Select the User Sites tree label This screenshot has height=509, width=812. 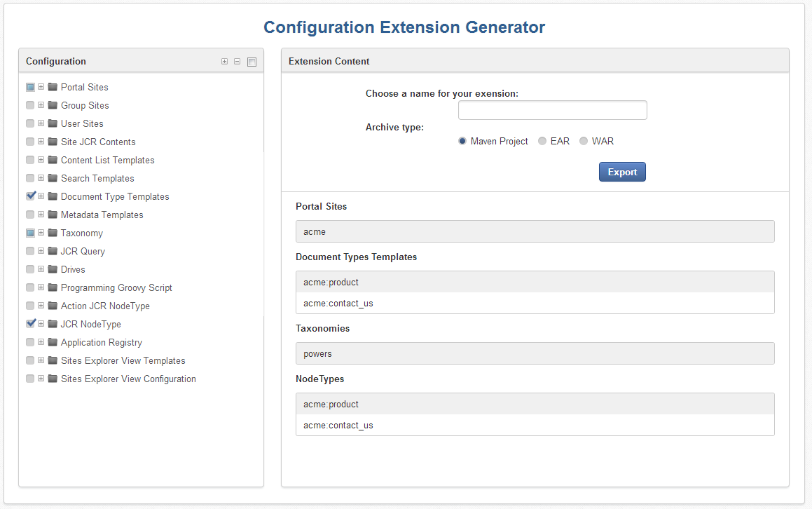coord(82,123)
